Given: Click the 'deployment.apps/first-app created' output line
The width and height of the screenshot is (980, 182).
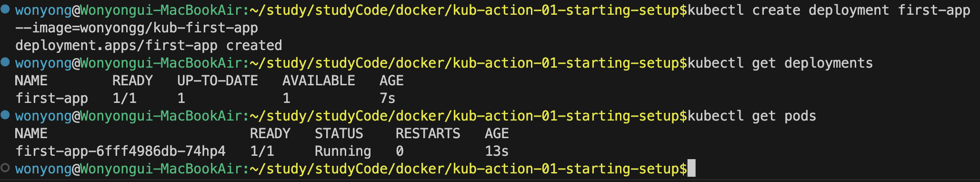Looking at the screenshot, I should [x=149, y=45].
